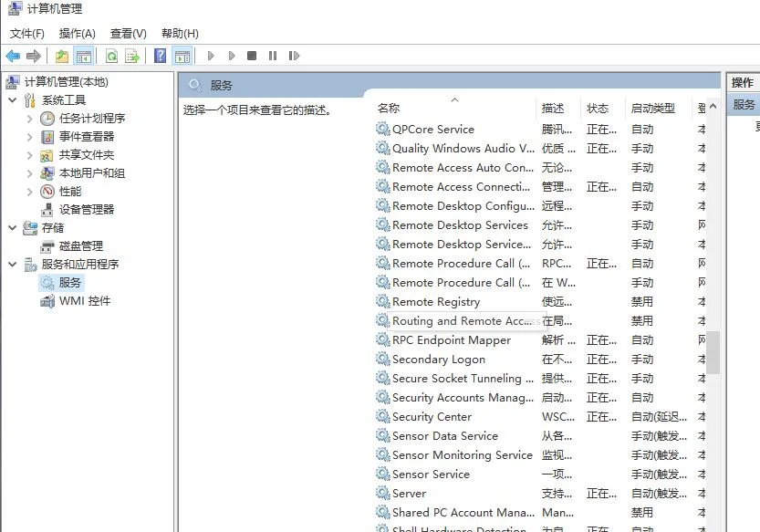Open the 查看(V) menu
This screenshot has height=532, width=760.
129,34
